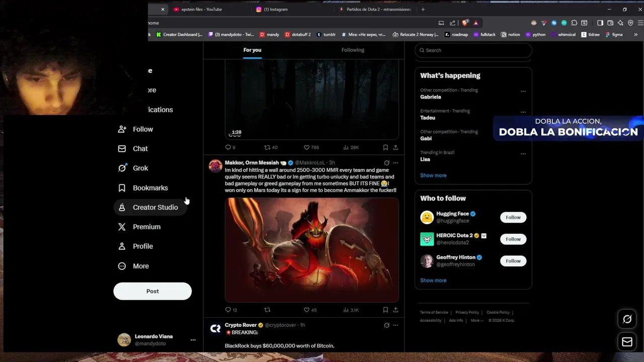
Task: Open options for the Lisa trend
Action: pyautogui.click(x=523, y=154)
